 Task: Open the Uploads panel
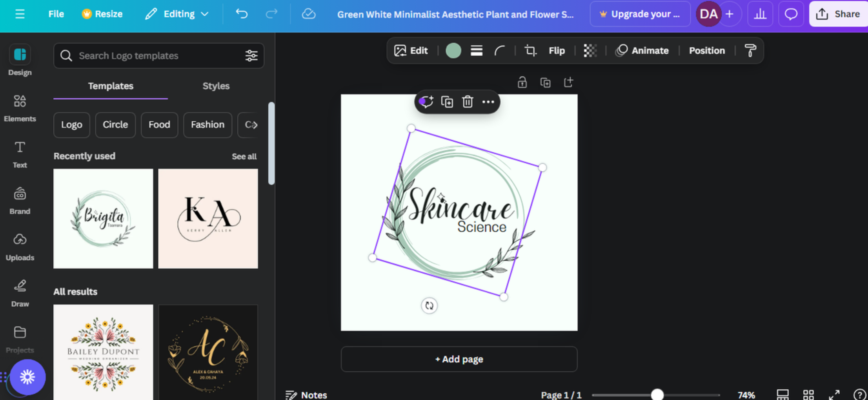(20, 245)
